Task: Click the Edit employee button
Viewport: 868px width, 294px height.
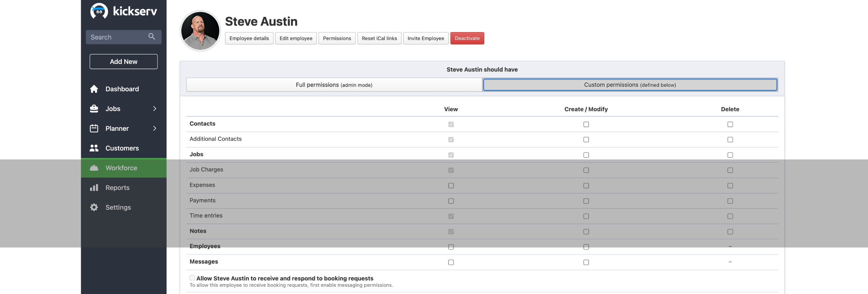Action: click(296, 38)
